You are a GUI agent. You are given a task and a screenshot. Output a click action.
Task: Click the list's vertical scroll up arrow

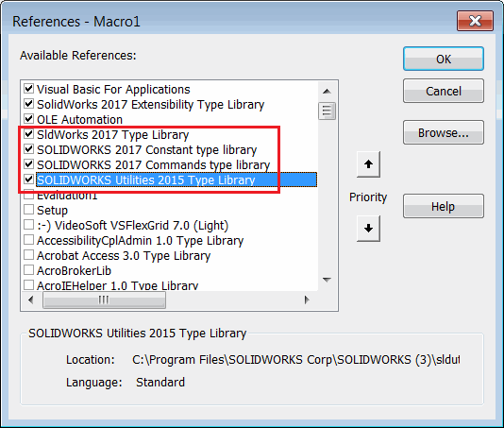[x=327, y=92]
